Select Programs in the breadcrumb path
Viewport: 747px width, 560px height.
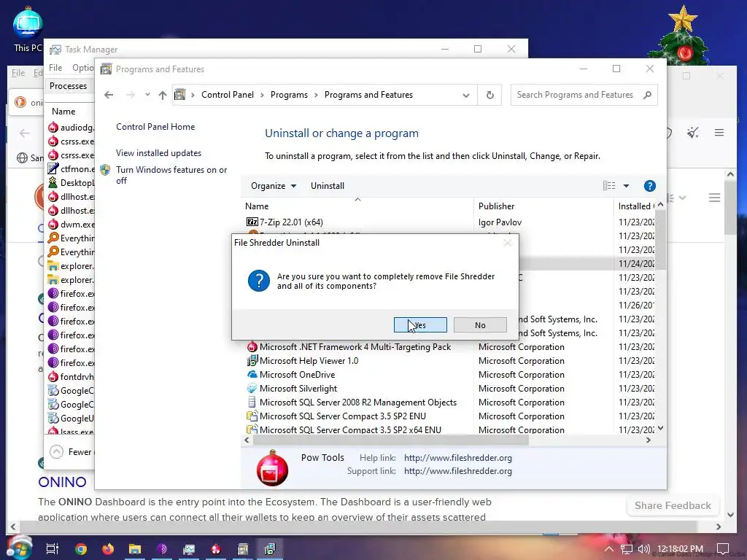click(289, 95)
